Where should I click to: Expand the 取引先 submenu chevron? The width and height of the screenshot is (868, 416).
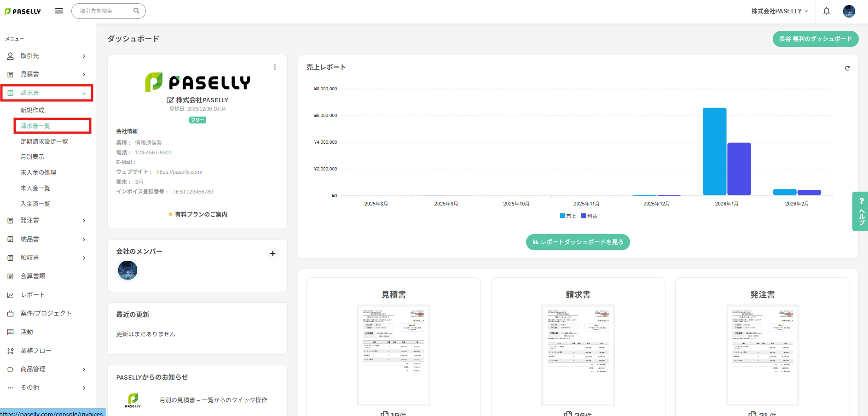(x=84, y=56)
